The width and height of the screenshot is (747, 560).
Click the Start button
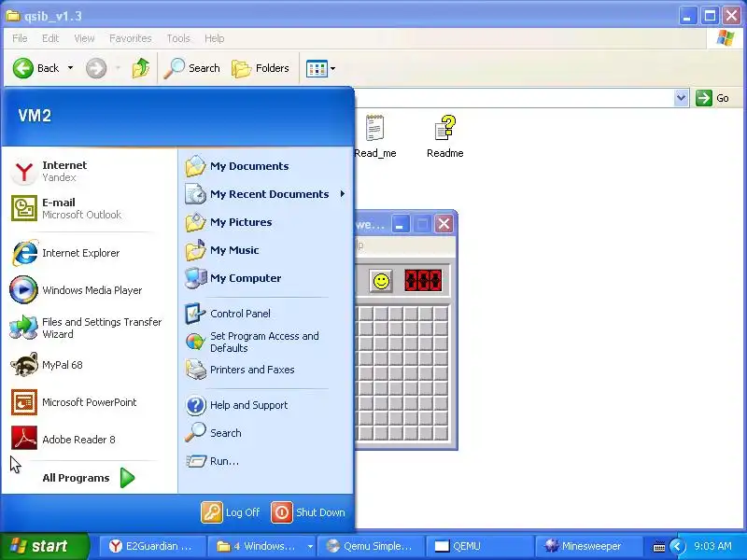click(45, 546)
